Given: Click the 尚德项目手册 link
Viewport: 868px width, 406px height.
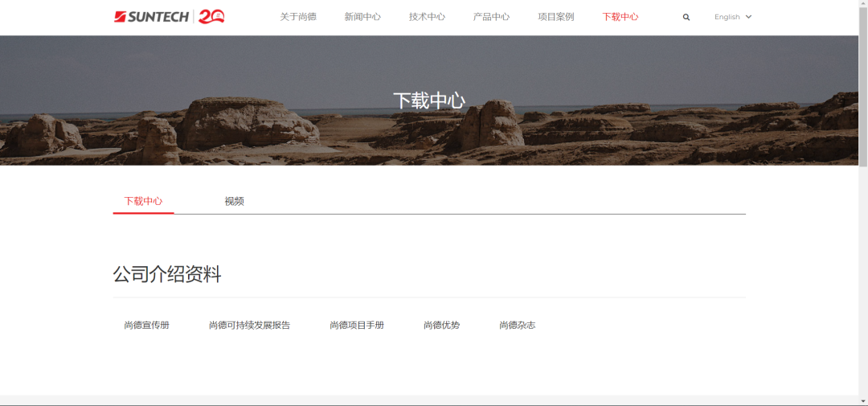Looking at the screenshot, I should pyautogui.click(x=357, y=325).
